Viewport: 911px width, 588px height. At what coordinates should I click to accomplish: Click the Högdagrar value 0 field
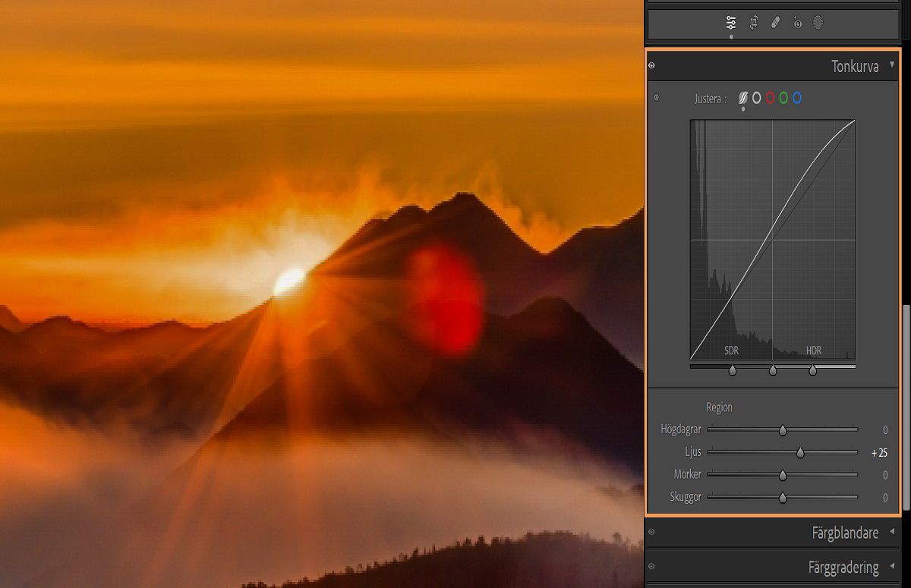[x=885, y=430]
